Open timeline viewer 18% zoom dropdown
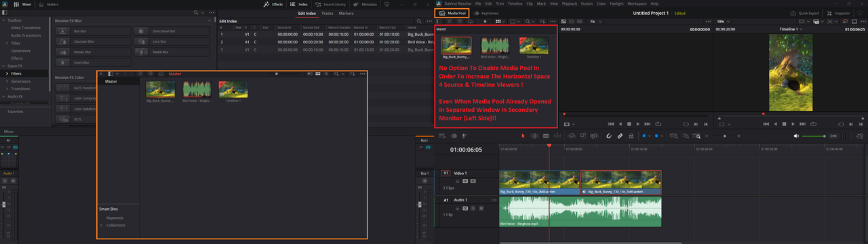 pos(723,22)
